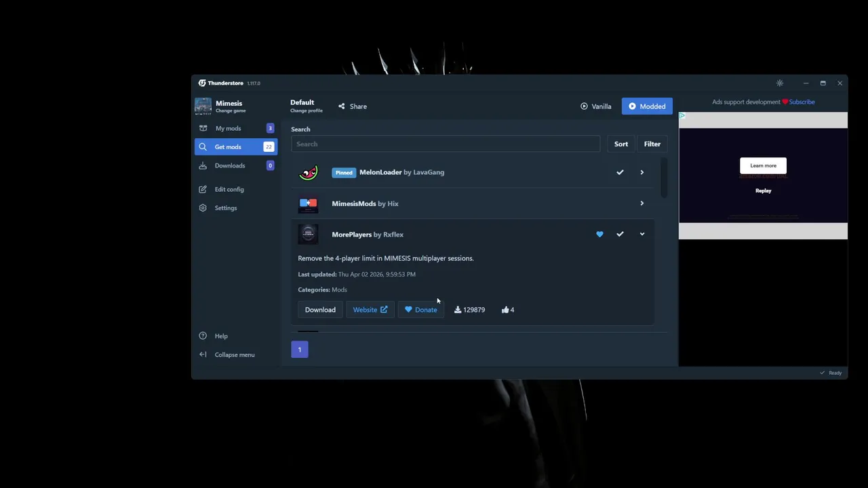Focus the mod Search field
This screenshot has width=868, height=488.
pyautogui.click(x=446, y=144)
